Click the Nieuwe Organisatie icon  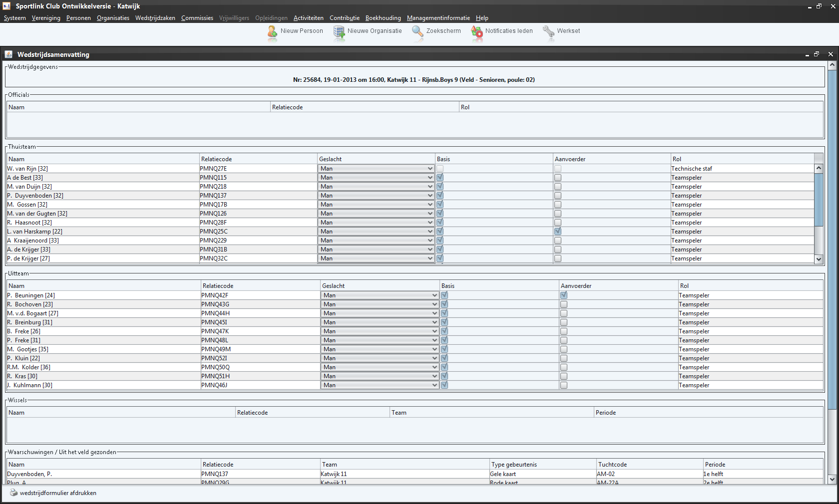click(x=339, y=32)
